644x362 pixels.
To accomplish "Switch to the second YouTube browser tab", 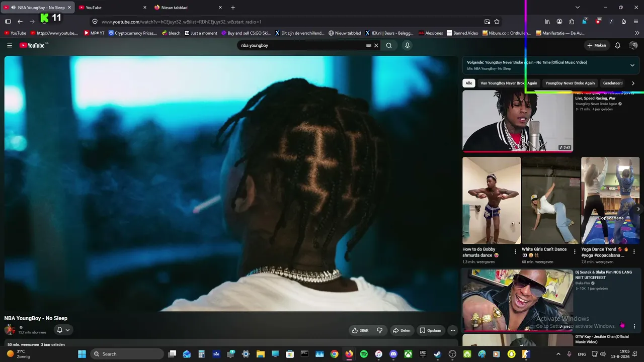I will pyautogui.click(x=113, y=8).
